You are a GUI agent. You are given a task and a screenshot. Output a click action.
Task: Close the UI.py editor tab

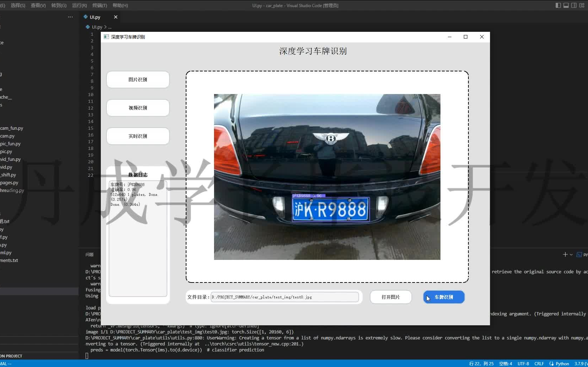pyautogui.click(x=116, y=17)
